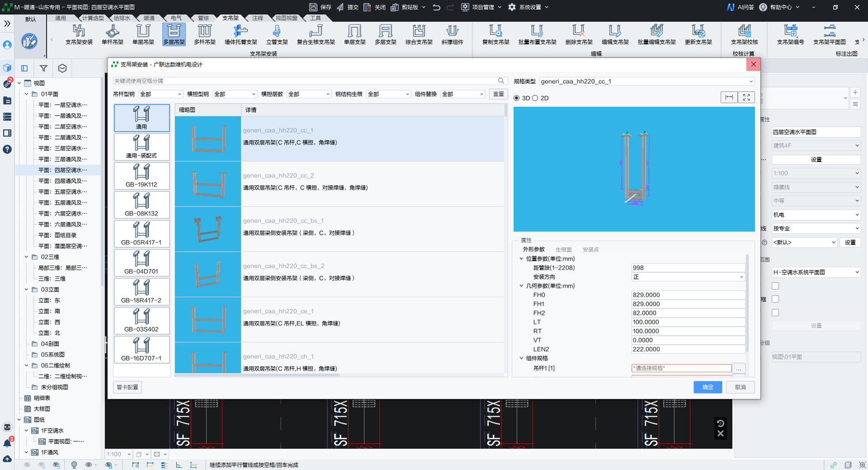Select the generi_caa_hh220_cc_2 hanger row
868x470 pixels.
click(x=339, y=184)
